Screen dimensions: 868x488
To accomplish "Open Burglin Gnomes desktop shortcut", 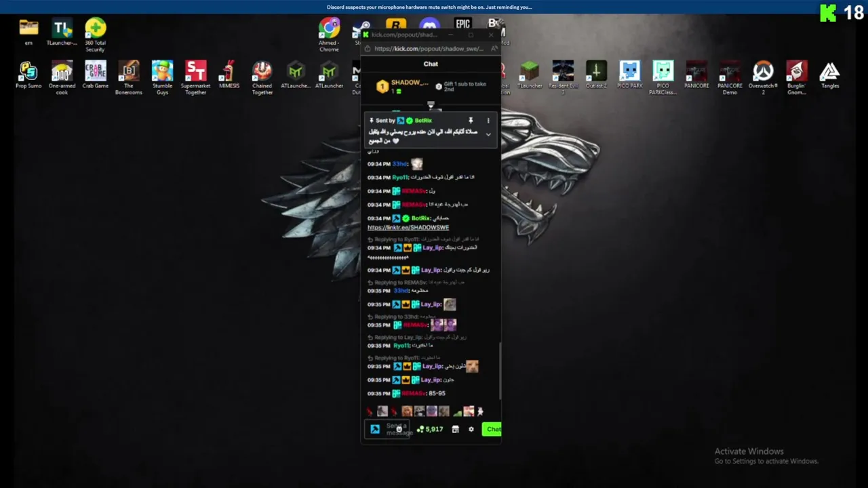I will [x=796, y=78].
